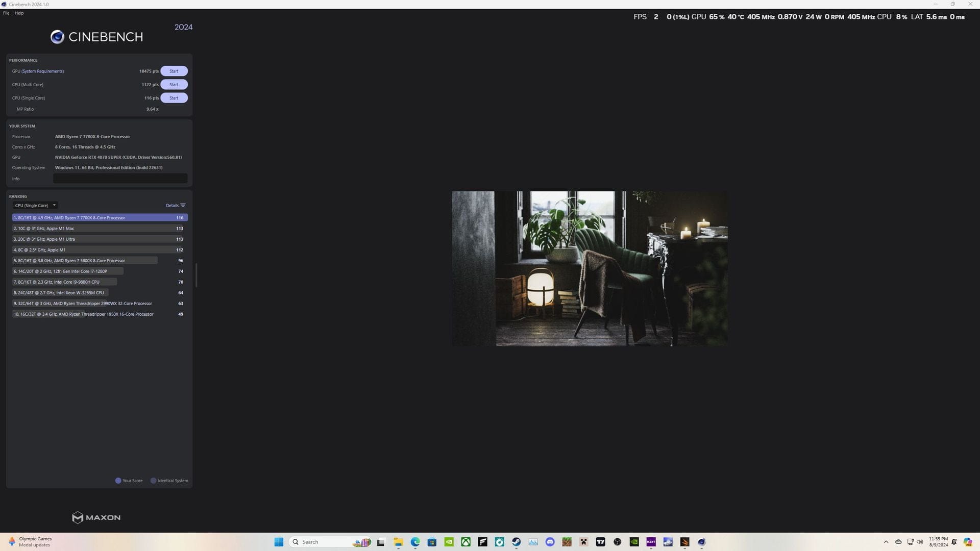Select the Apple M1 Ultra ranking entry
Image resolution: width=980 pixels, height=551 pixels.
(x=100, y=239)
